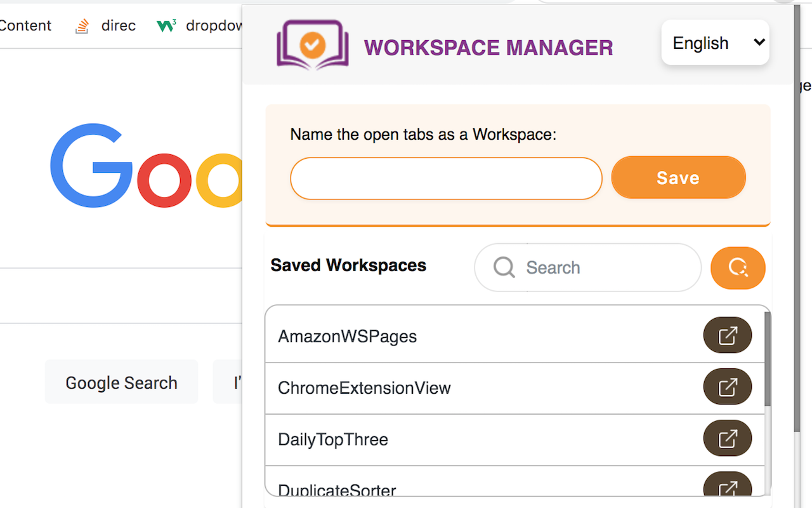Open the DuplicateSorter workspace with its link icon
The height and width of the screenshot is (508, 812).
[727, 486]
